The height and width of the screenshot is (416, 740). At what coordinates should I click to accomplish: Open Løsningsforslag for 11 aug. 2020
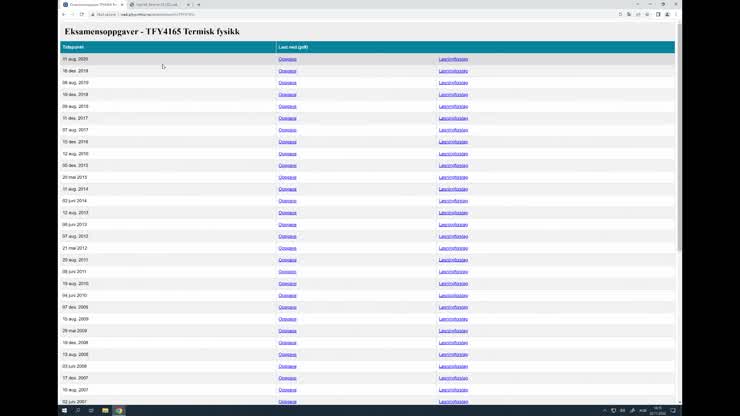[x=453, y=59]
